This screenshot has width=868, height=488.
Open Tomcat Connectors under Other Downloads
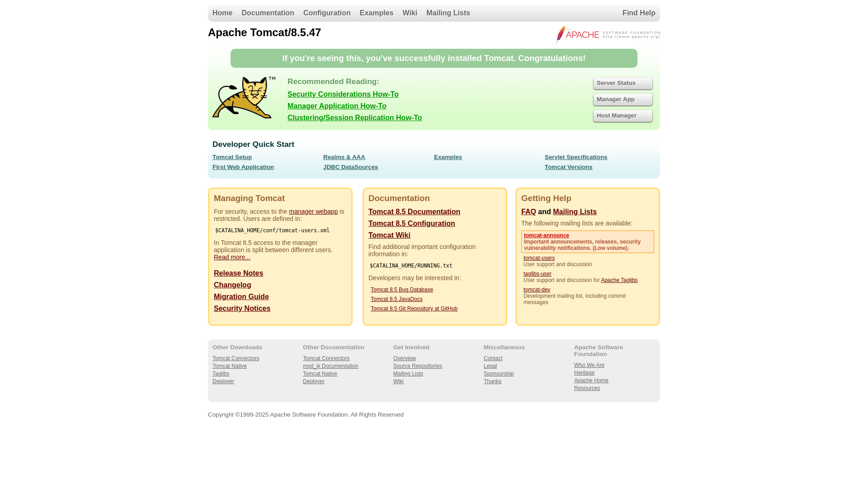point(236,358)
